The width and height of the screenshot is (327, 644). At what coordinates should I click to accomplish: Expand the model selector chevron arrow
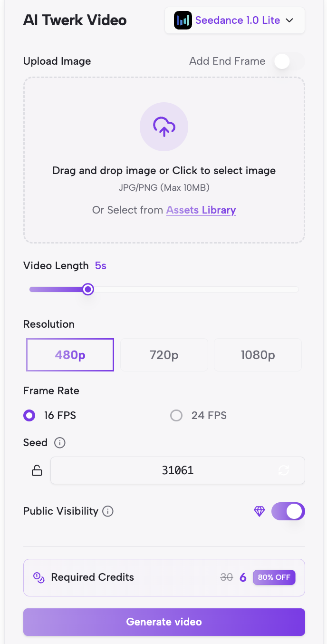click(289, 20)
